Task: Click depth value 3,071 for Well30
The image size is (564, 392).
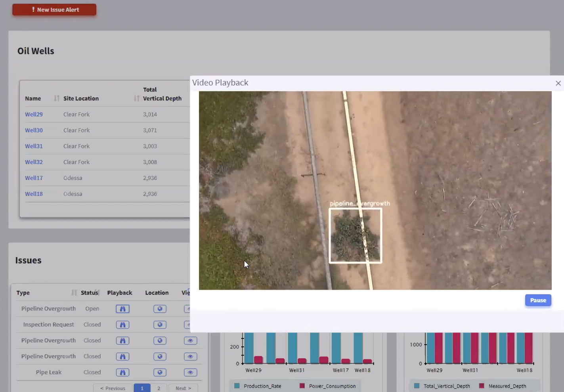Action: tap(150, 130)
